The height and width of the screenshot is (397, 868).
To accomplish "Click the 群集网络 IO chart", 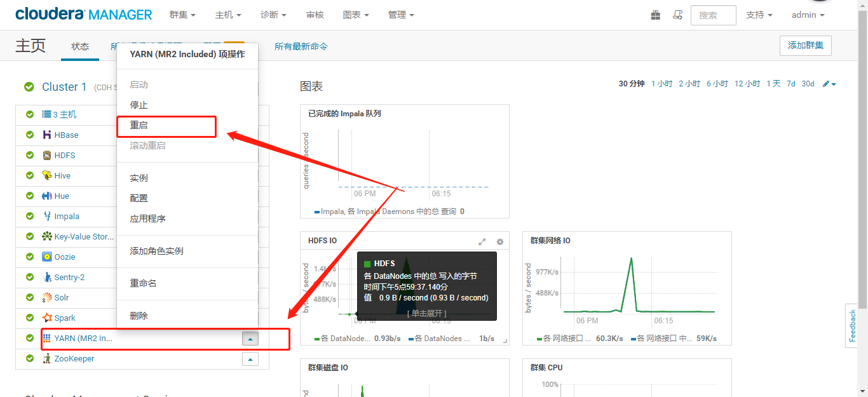I will click(x=627, y=288).
